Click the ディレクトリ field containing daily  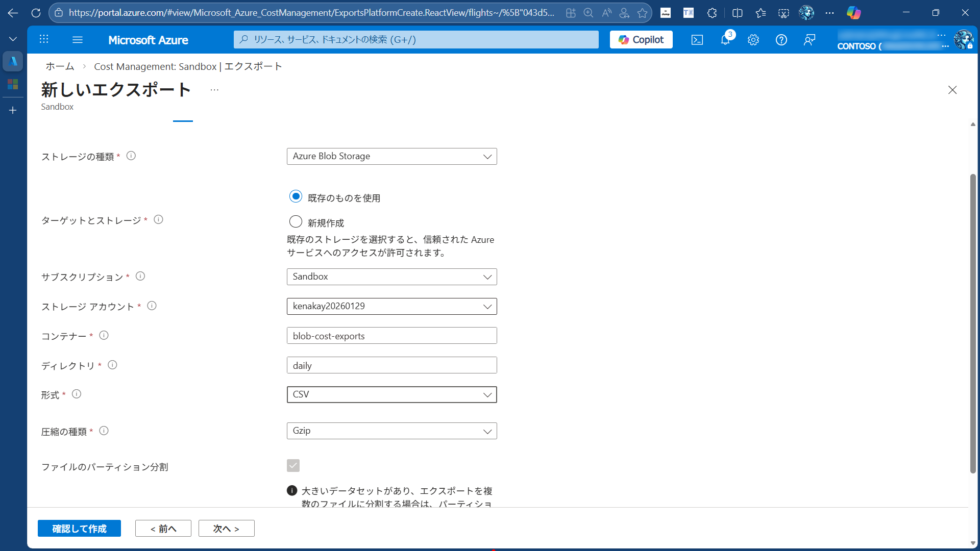tap(391, 365)
